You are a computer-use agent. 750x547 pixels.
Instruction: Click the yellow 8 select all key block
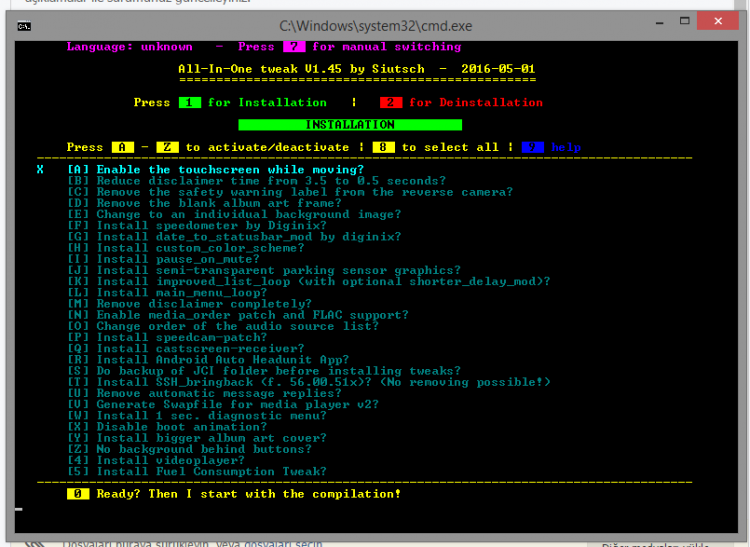383,147
